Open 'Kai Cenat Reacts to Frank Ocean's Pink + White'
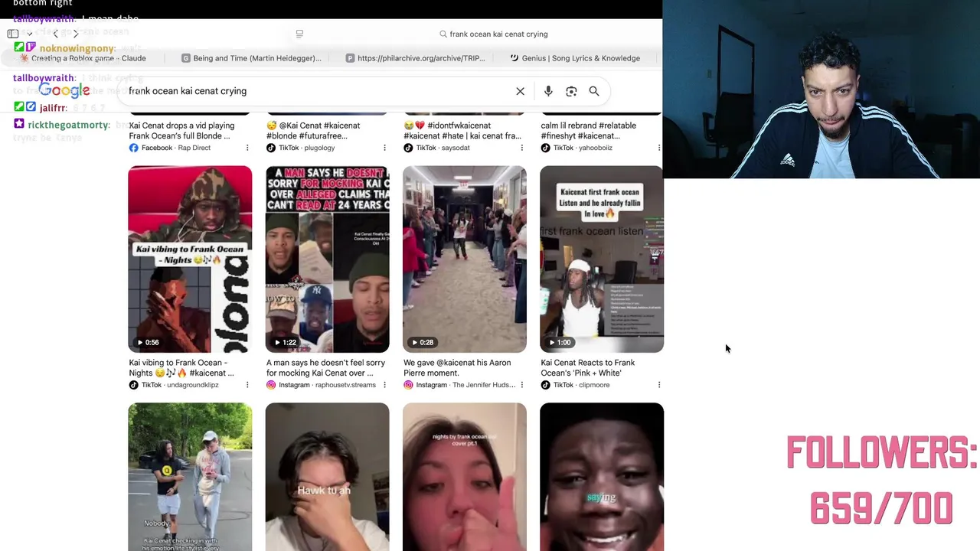The height and width of the screenshot is (551, 980). tap(588, 367)
